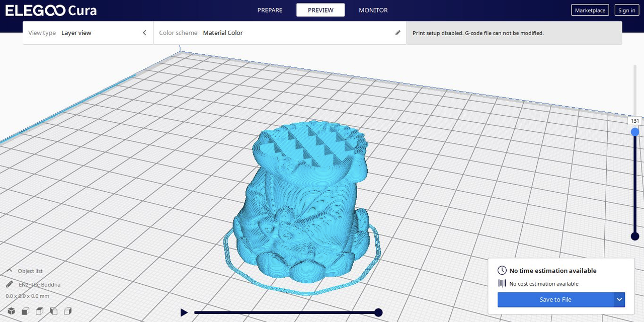Select the 3D perspective view cube icon

coord(11,311)
